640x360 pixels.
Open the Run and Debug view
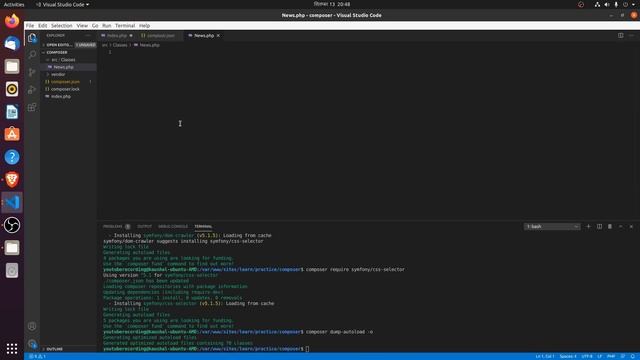coord(32,90)
